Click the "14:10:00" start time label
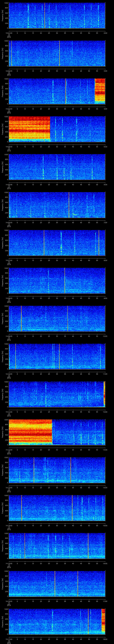The width and height of the screenshot is (114, 644). (9, 374)
